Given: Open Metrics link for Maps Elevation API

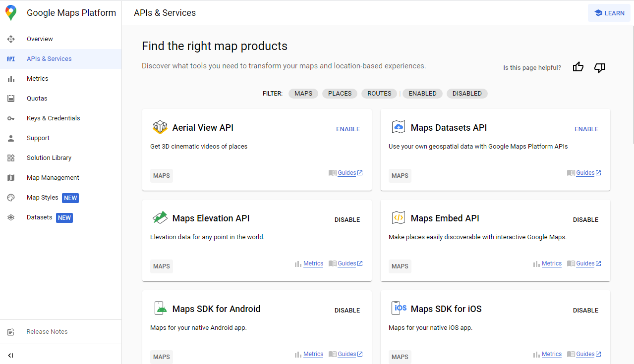Looking at the screenshot, I should click(x=313, y=263).
